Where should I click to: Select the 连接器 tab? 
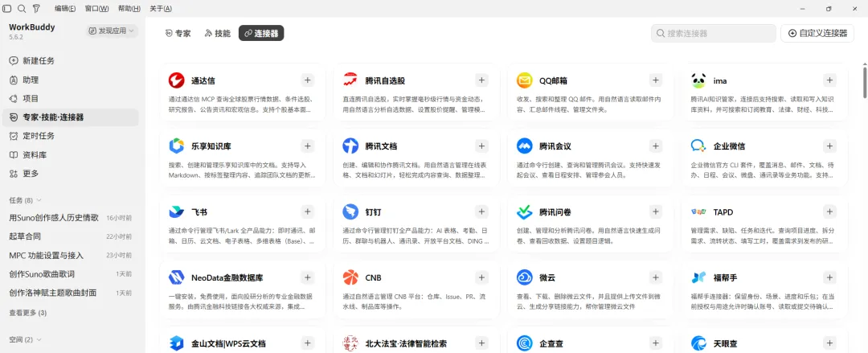pos(261,33)
